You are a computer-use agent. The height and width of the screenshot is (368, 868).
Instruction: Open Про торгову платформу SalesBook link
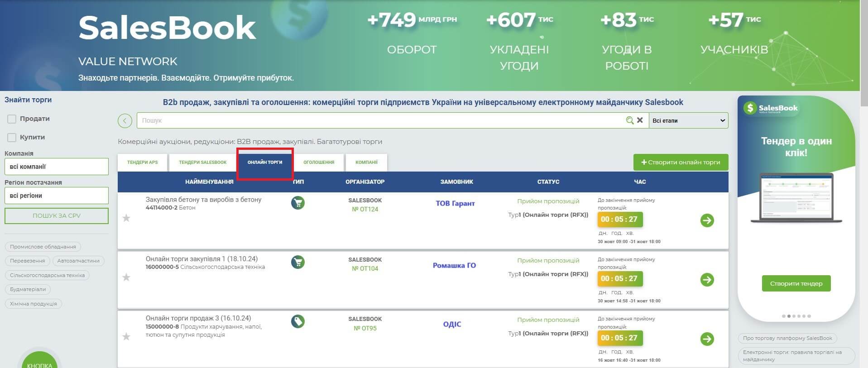coord(787,338)
